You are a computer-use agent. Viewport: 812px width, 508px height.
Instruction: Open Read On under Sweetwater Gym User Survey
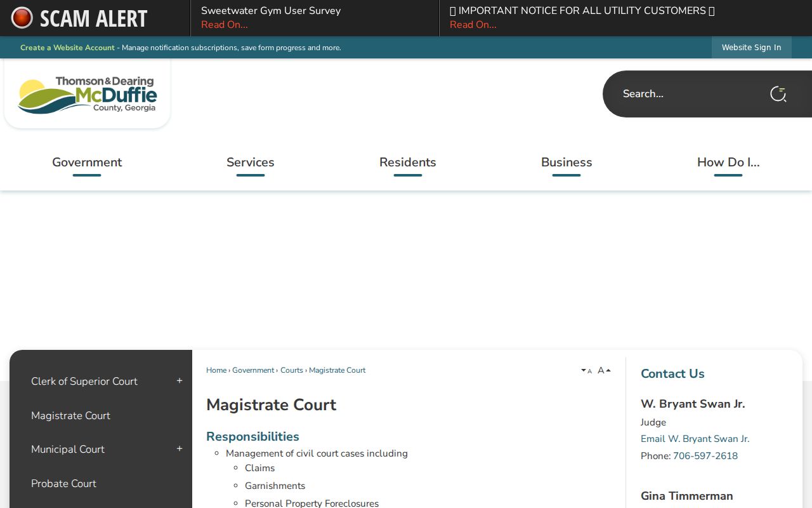click(x=225, y=25)
